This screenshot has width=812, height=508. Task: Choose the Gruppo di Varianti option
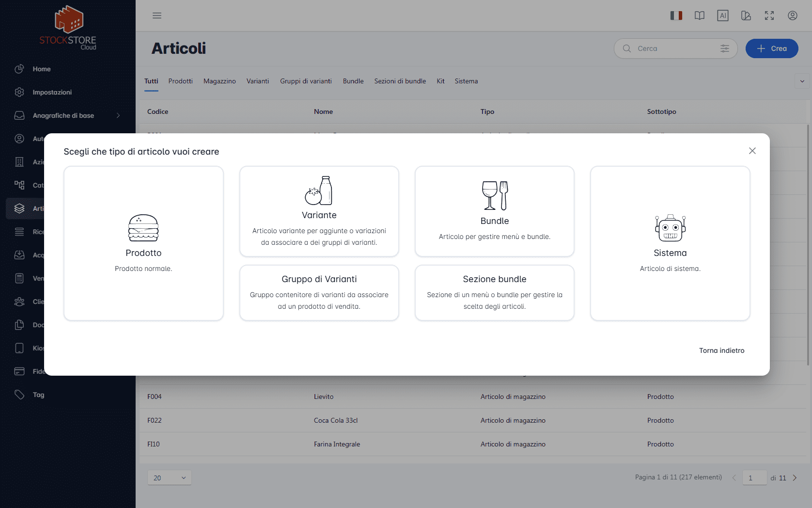(x=319, y=292)
